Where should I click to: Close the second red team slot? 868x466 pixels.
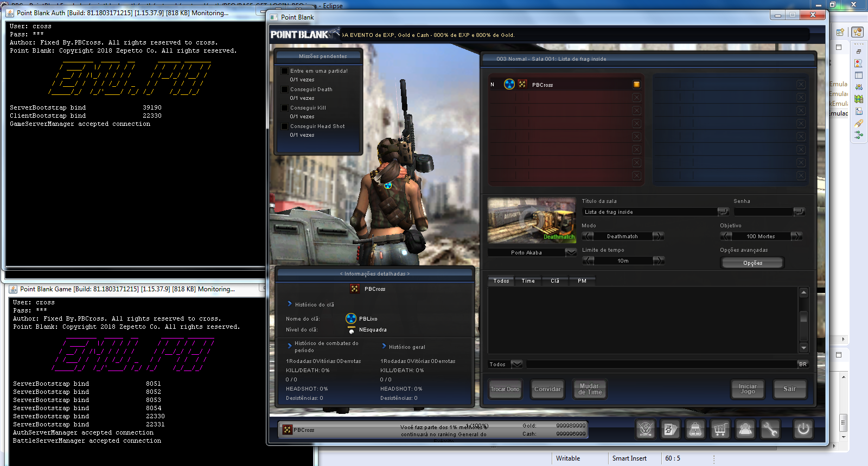[636, 97]
